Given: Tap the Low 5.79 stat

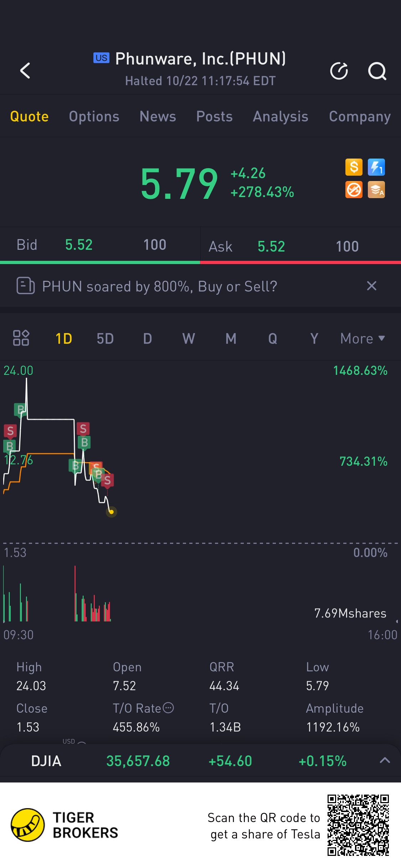Looking at the screenshot, I should 317,686.
